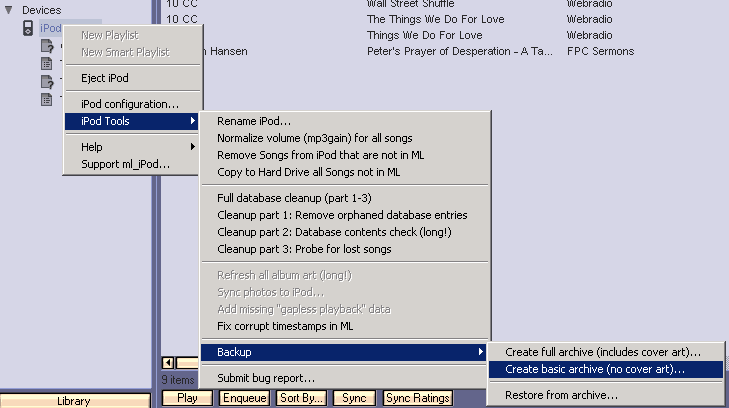Select Normalize volume (mp3gain) for all songs
Image resolution: width=729 pixels, height=408 pixels.
pos(345,138)
